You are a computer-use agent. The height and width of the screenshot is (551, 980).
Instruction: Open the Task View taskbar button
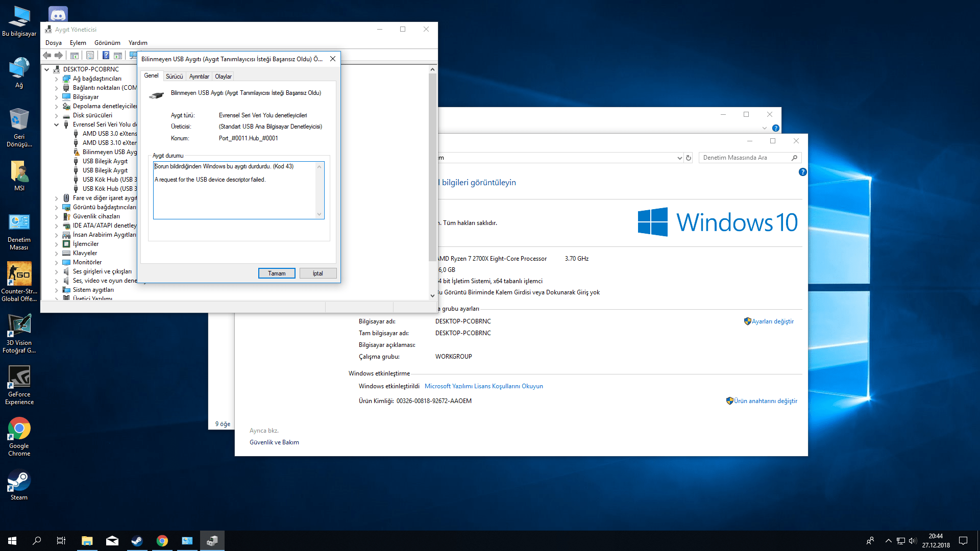click(61, 541)
